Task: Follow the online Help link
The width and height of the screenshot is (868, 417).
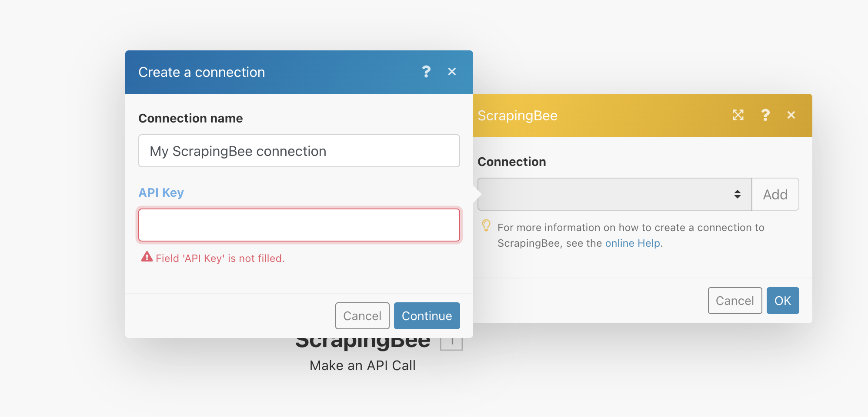Action: (632, 243)
